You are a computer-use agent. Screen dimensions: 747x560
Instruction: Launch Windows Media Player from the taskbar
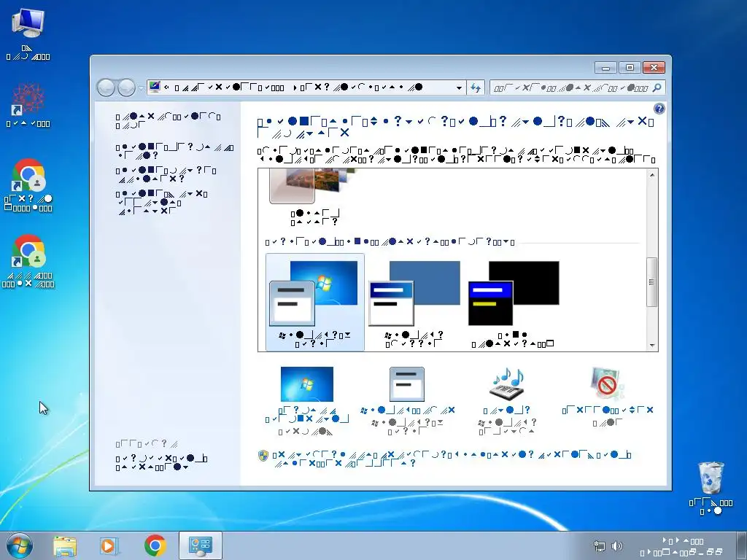(109, 546)
